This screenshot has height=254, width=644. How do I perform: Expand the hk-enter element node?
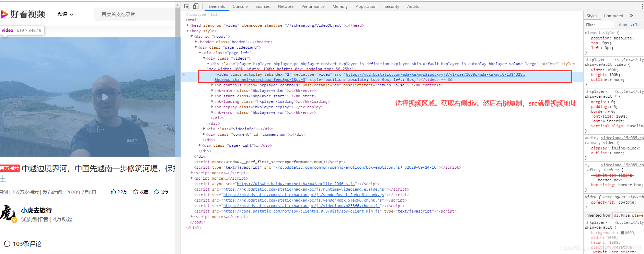(212, 90)
